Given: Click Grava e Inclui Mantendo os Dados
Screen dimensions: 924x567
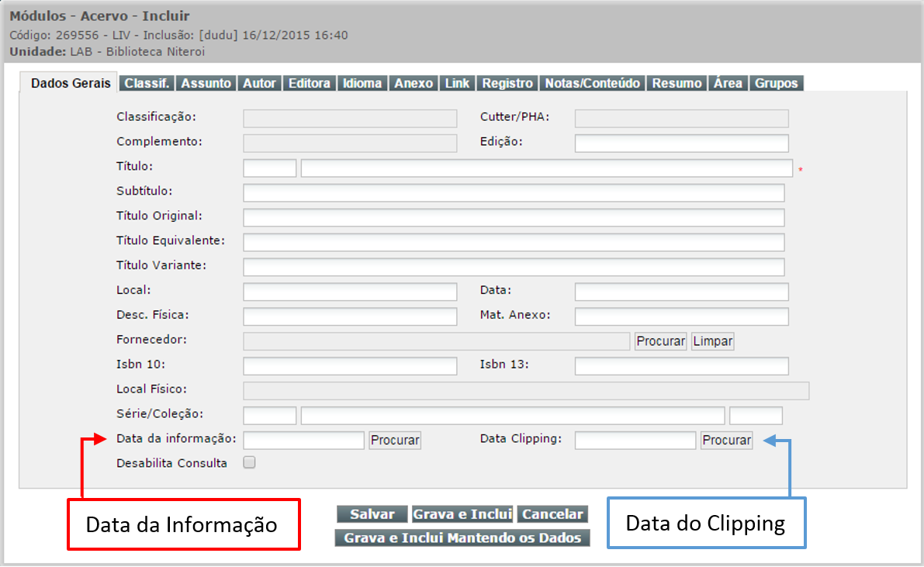Looking at the screenshot, I should click(x=462, y=538).
